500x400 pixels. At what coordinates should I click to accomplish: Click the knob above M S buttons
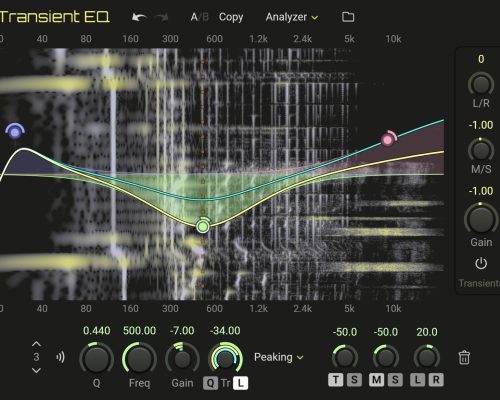386,357
